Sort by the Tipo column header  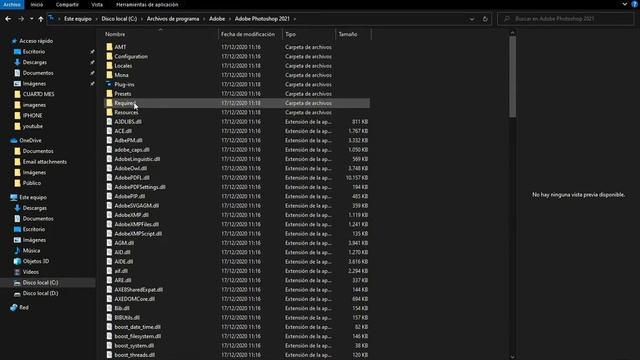click(290, 34)
